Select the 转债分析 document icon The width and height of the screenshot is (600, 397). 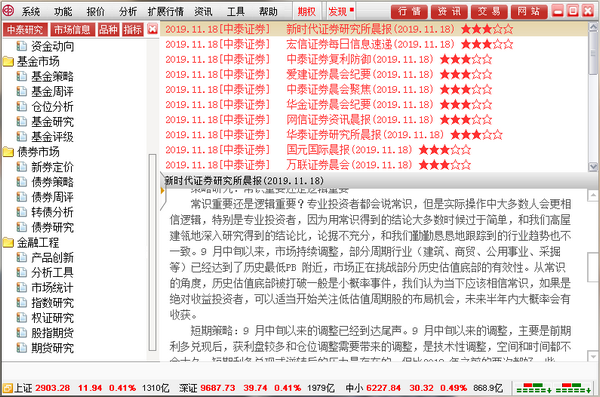(x=22, y=212)
